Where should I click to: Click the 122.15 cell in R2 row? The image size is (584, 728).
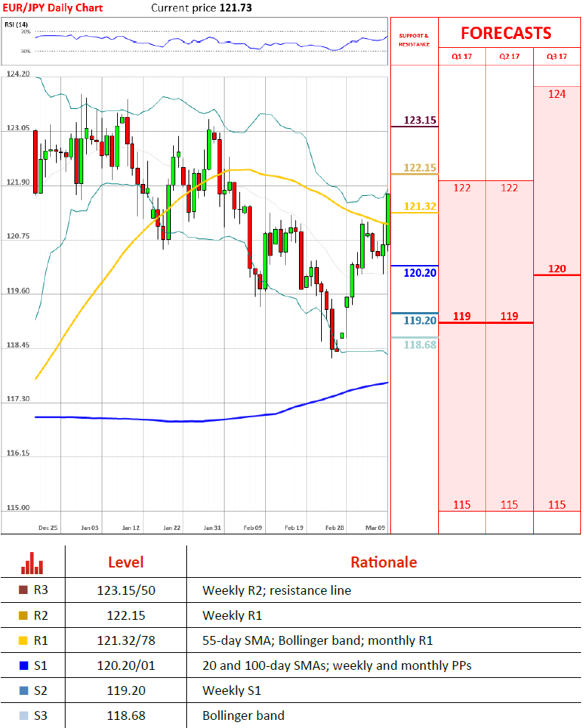(126, 615)
